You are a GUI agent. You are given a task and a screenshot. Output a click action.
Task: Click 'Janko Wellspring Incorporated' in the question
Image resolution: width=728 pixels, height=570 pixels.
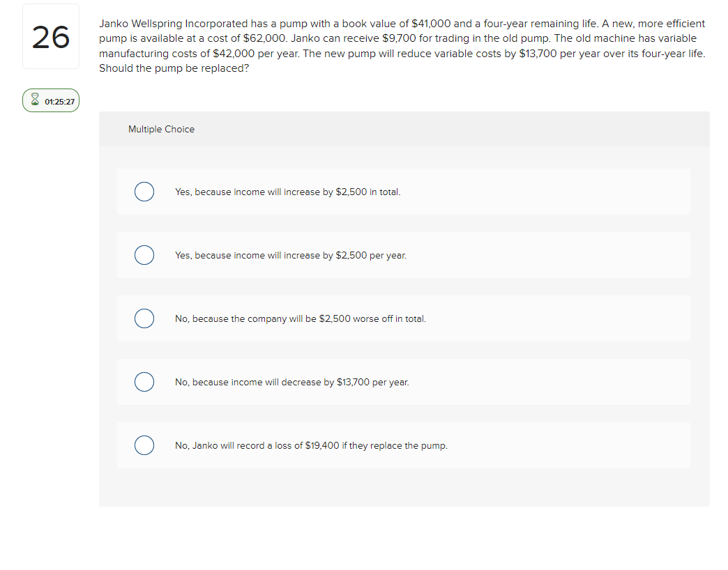click(173, 24)
